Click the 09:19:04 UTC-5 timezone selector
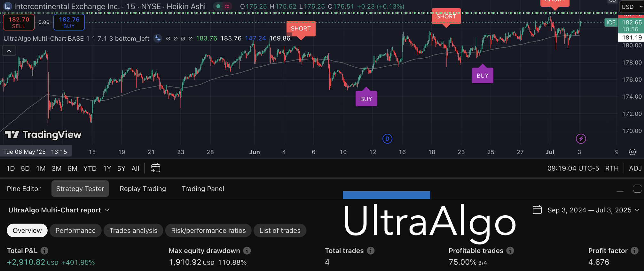The height and width of the screenshot is (271, 644). coord(573,168)
